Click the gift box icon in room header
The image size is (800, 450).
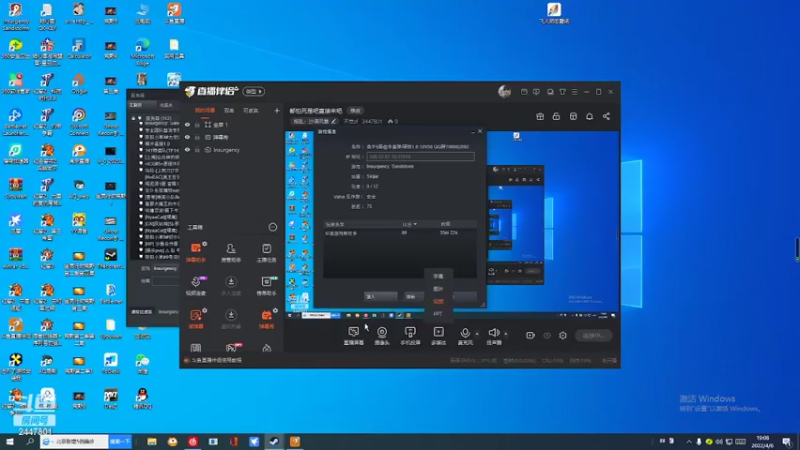540,116
